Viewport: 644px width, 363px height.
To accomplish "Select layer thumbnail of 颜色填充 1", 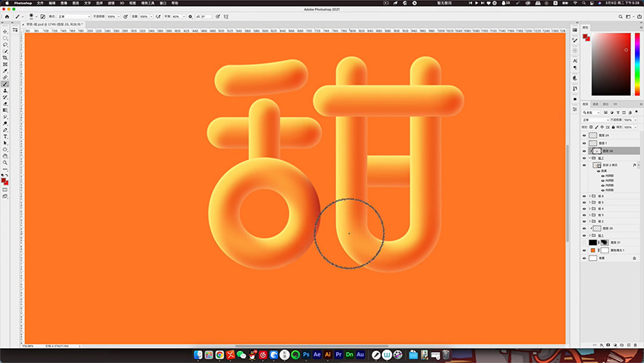I will click(593, 250).
